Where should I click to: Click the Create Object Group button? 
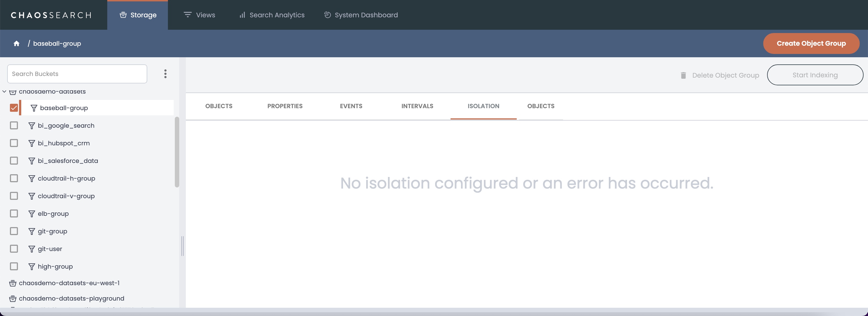(811, 43)
